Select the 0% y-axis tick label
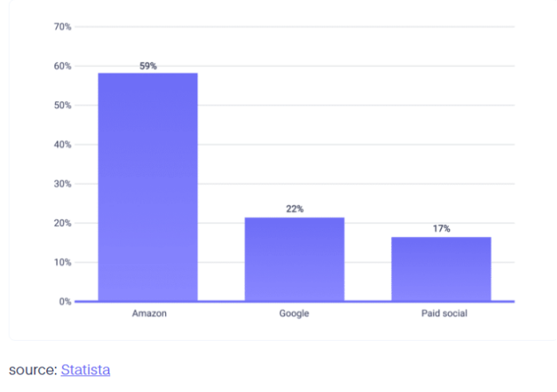Screen dimensions: 557x392 pyautogui.click(x=65, y=302)
